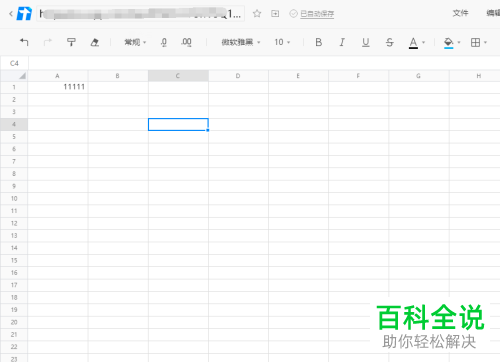500x362 pixels.
Task: Click the clear format eraser icon
Action: (95, 42)
